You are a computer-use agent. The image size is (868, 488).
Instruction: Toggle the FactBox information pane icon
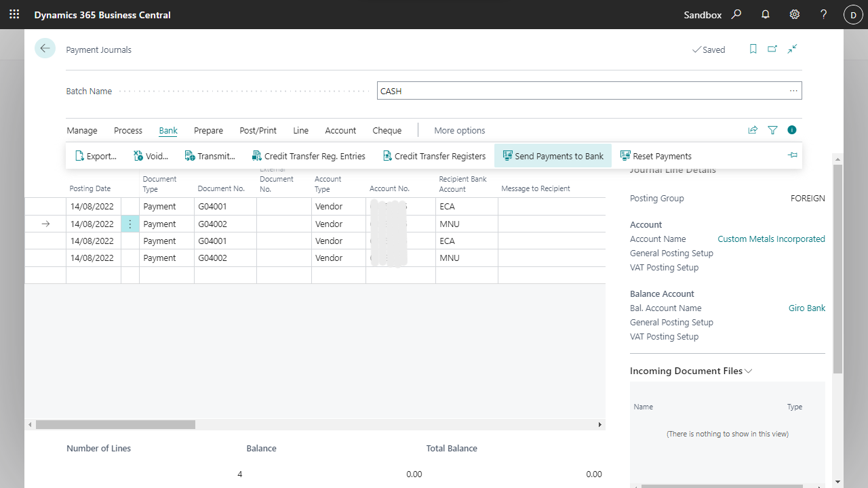(792, 130)
